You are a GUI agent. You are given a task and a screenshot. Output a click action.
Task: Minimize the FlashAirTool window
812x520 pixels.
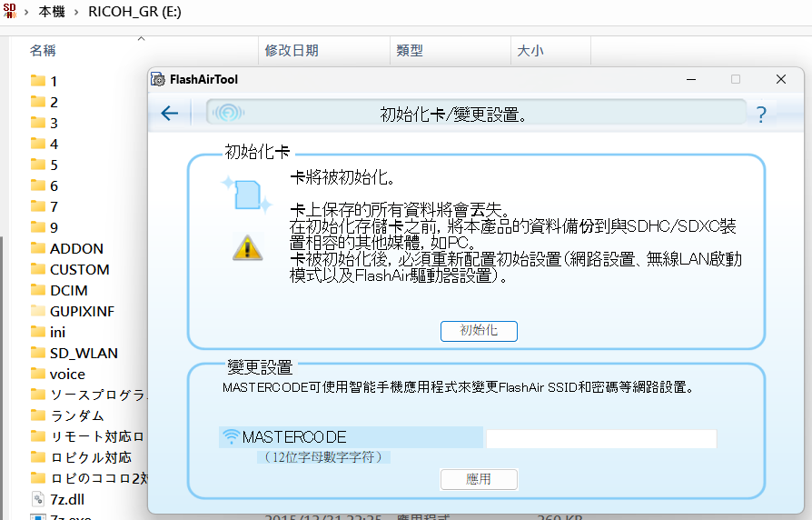click(x=691, y=79)
